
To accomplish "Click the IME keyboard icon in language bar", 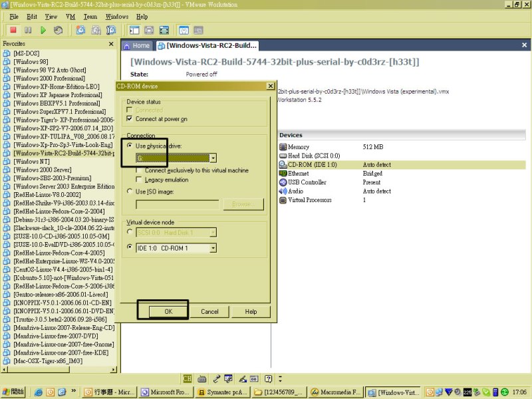I will 202,378.
